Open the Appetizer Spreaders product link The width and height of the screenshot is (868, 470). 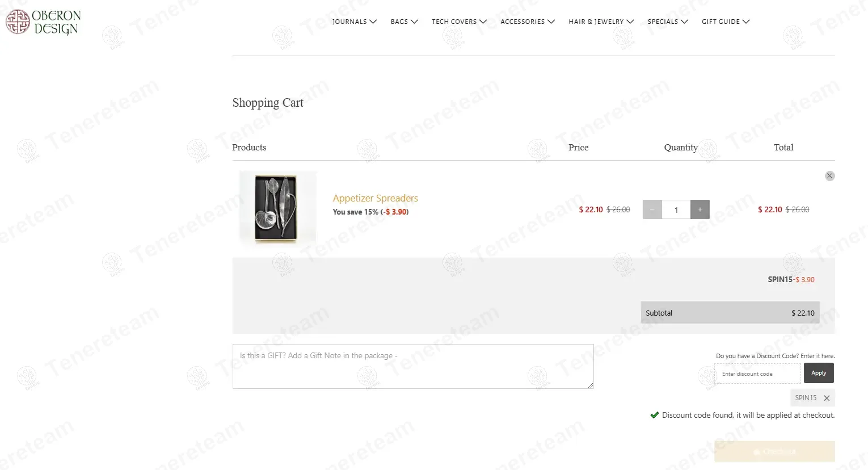click(375, 198)
